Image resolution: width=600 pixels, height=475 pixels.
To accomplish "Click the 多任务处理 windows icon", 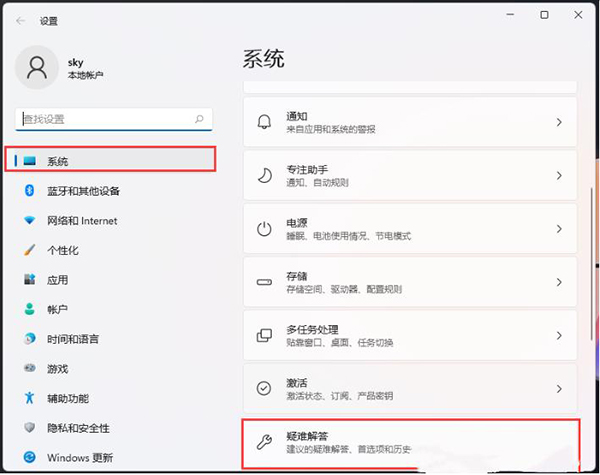I will tap(264, 336).
